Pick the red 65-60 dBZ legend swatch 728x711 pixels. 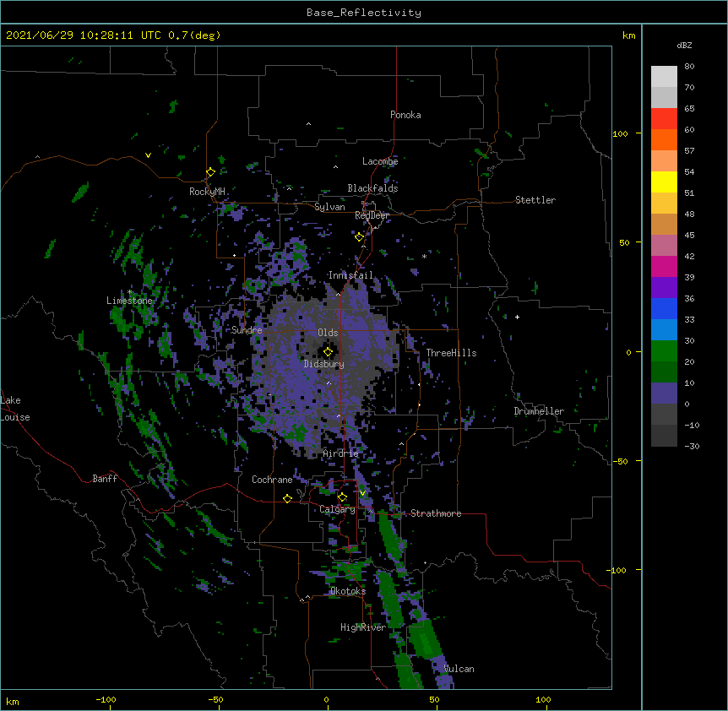click(x=664, y=118)
